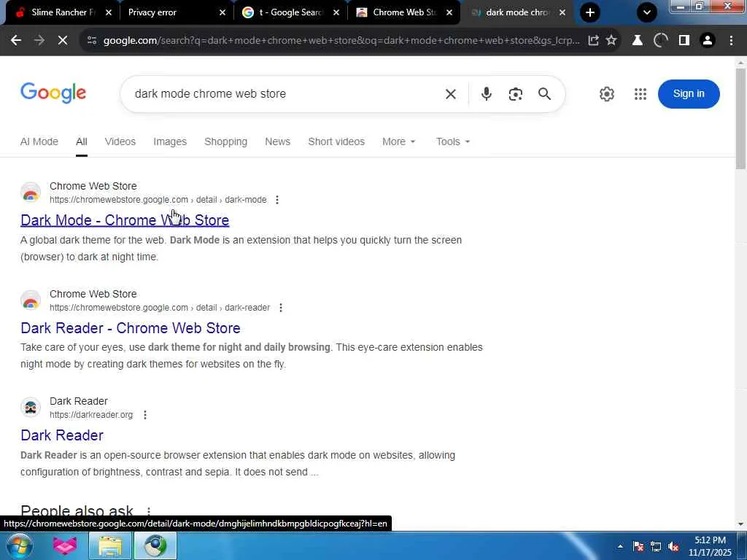
Task: Expand the Tools dropdown
Action: [452, 142]
